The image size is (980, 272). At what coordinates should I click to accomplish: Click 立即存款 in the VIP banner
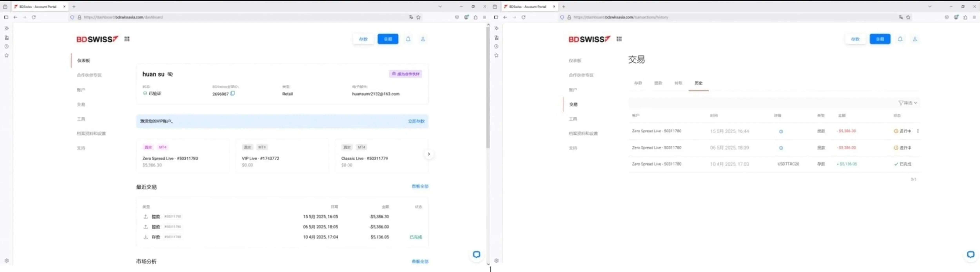pos(416,121)
